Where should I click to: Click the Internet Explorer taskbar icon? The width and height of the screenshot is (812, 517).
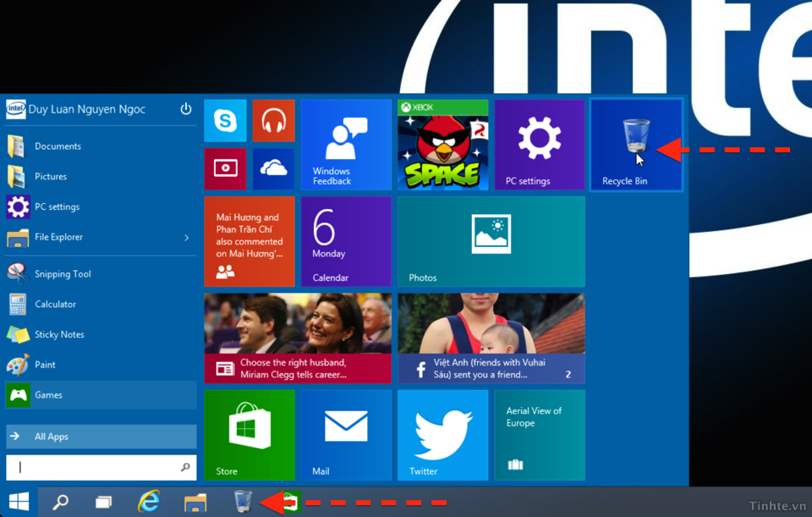pyautogui.click(x=149, y=502)
